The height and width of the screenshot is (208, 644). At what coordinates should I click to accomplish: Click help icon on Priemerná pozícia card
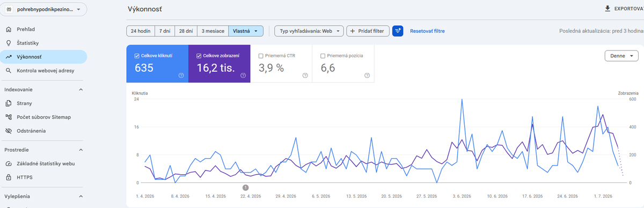(367, 76)
